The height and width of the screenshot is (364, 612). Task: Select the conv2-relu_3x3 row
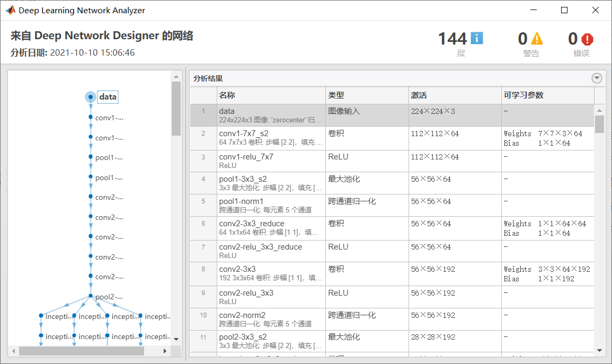tap(392, 297)
